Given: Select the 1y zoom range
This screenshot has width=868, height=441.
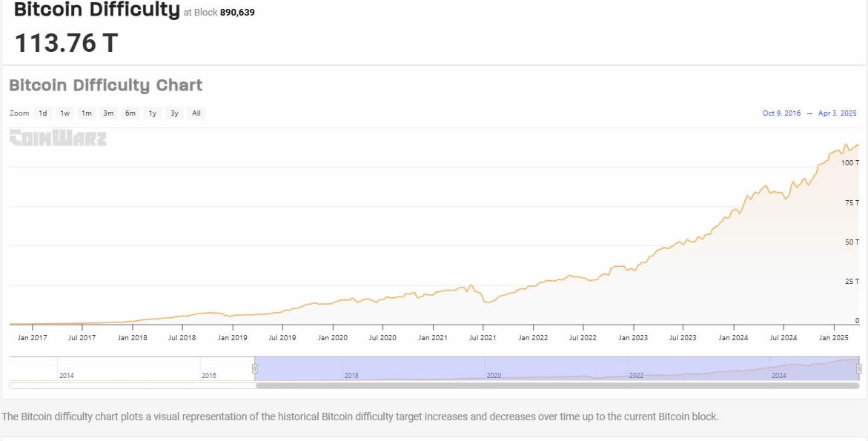Looking at the screenshot, I should point(153,113).
